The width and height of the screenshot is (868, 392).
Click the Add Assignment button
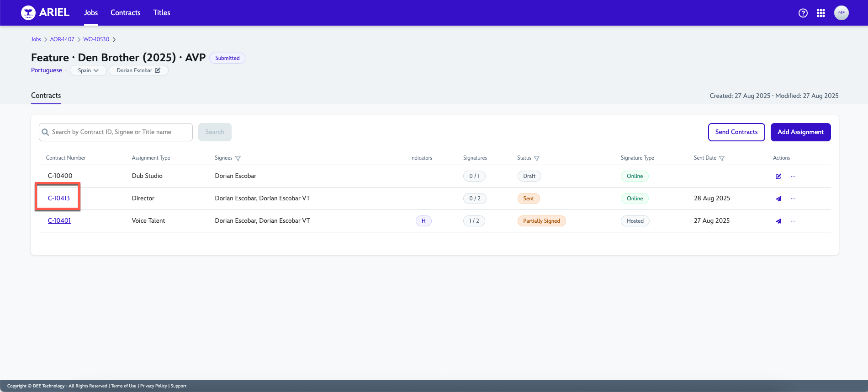tap(800, 132)
